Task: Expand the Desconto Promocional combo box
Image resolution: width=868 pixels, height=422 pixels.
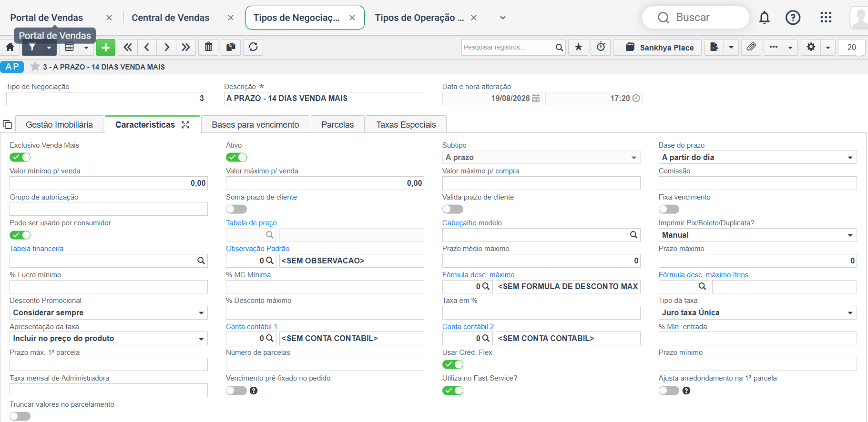Action: click(109, 312)
